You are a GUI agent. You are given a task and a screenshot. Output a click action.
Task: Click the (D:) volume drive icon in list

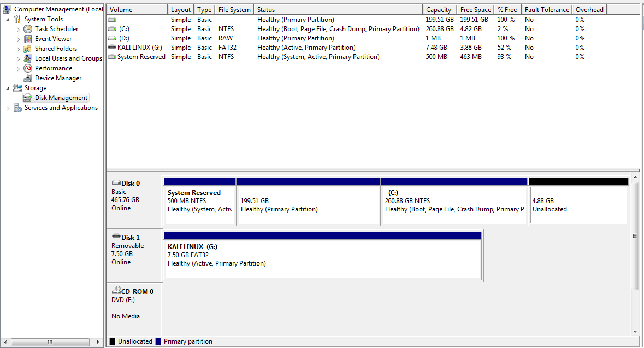pos(112,38)
